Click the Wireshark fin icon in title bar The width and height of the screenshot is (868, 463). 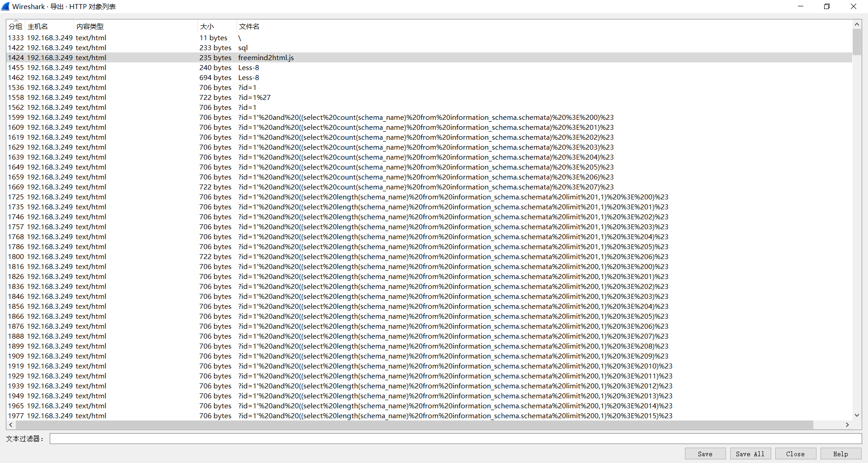pos(5,6)
